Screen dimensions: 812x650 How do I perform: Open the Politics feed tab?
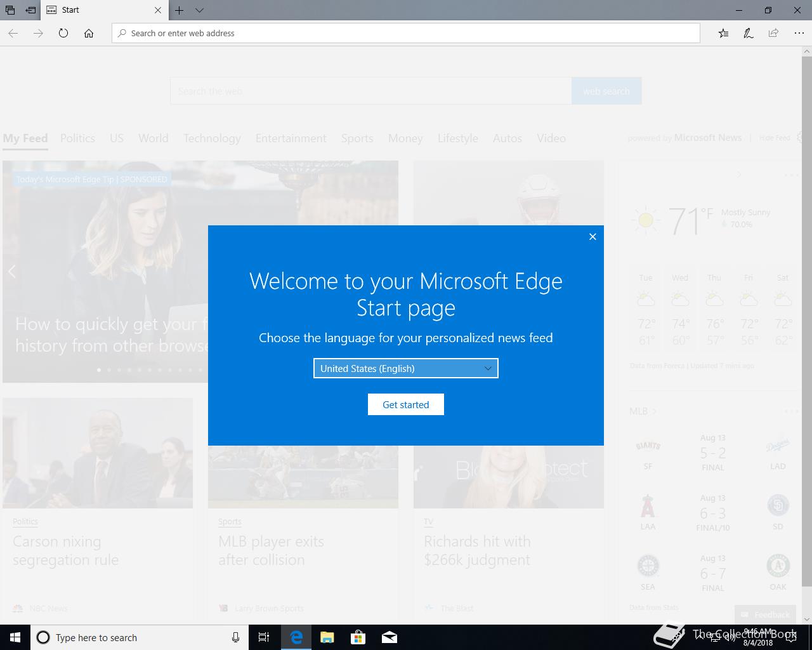pos(77,138)
